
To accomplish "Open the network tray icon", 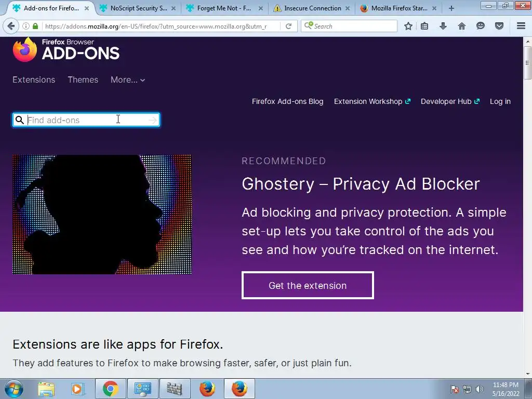I will coord(467,389).
